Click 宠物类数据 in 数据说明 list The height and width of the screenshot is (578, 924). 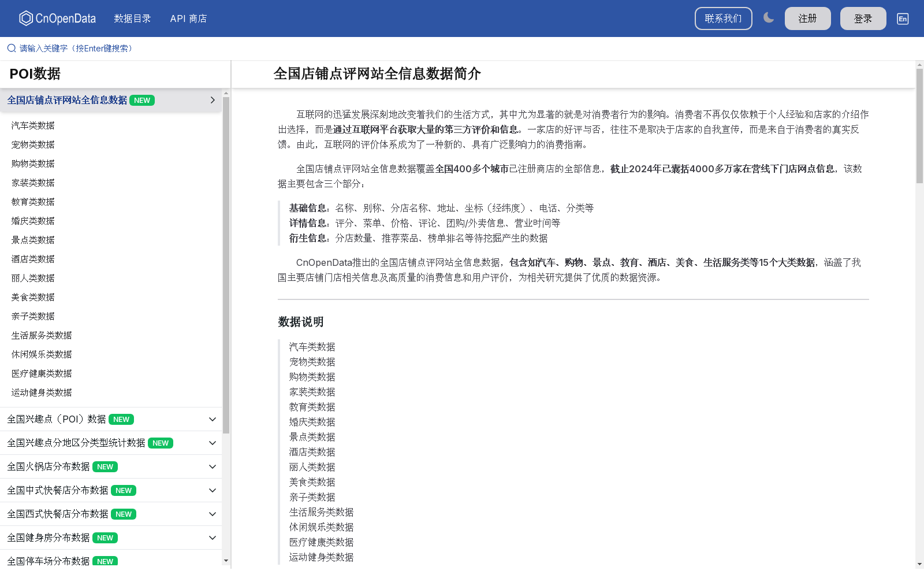coord(312,362)
